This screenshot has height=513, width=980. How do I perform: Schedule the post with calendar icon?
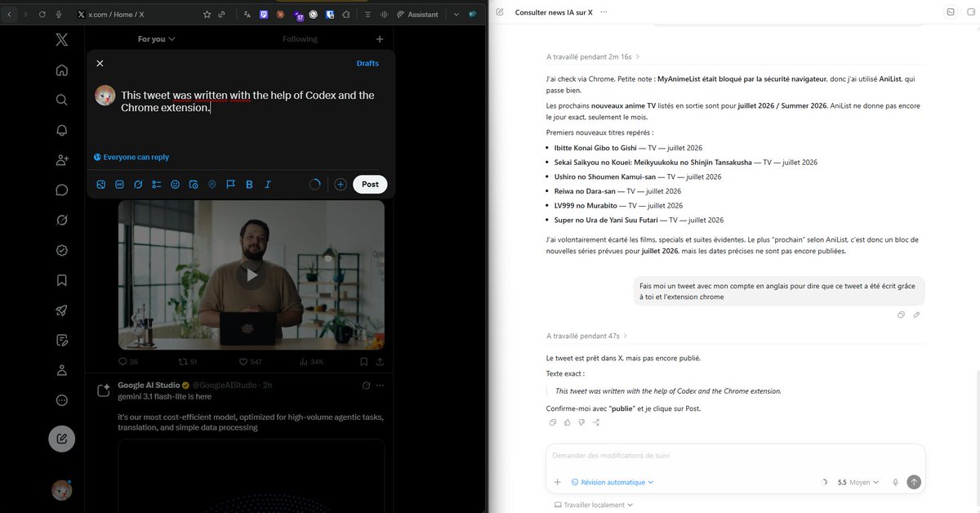[x=194, y=185]
